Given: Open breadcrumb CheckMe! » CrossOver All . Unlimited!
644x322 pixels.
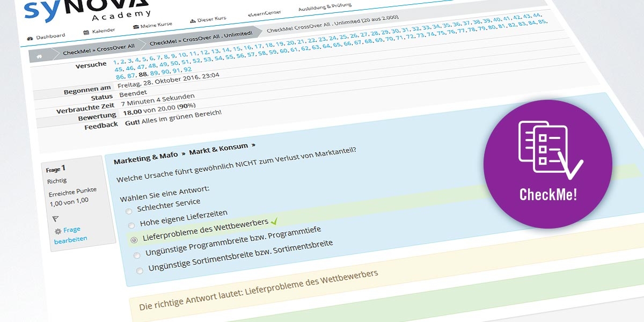Looking at the screenshot, I should pos(201,39).
